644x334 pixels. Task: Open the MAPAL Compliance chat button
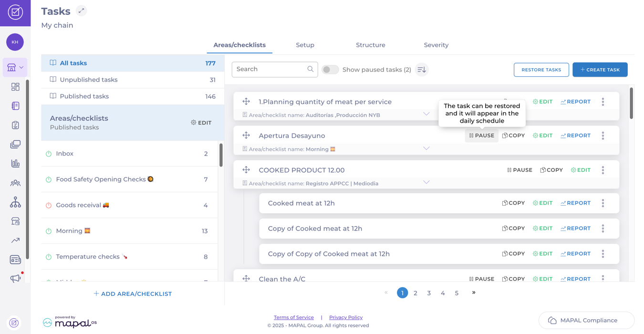coord(586,320)
